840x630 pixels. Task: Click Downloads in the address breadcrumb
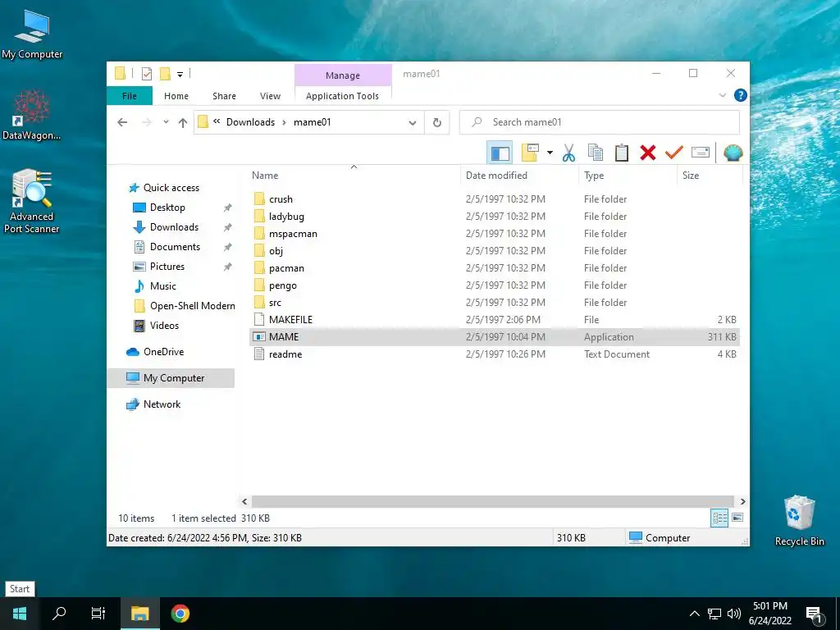[x=250, y=122]
